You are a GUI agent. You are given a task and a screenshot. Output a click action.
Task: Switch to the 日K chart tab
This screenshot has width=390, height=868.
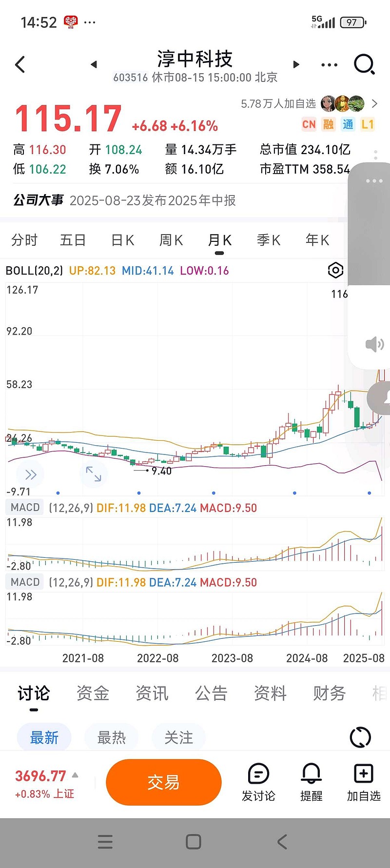point(122,240)
